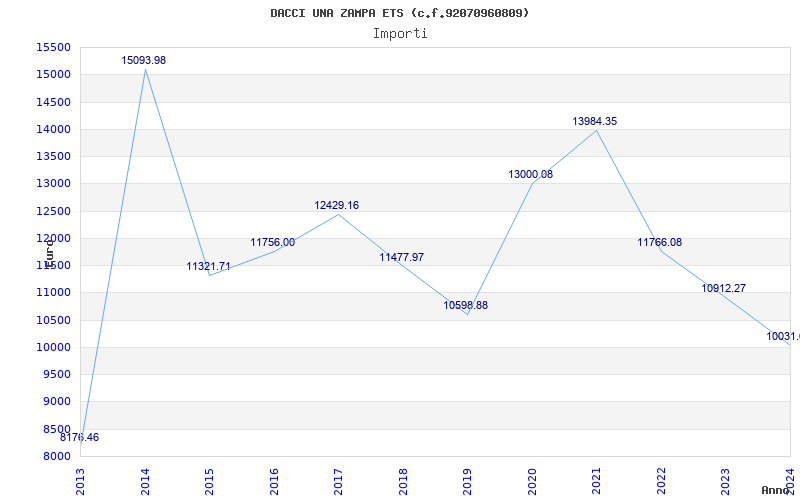Select the 2015 x-axis label

(210, 481)
